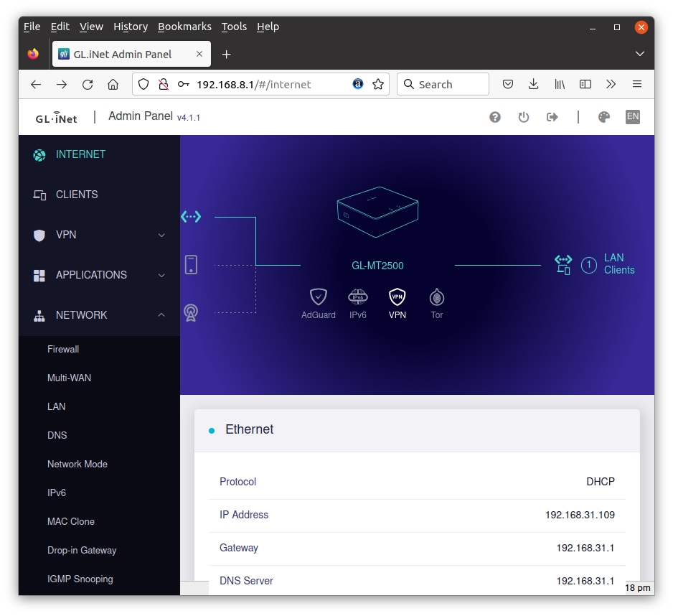Toggle the browser sidebar view icon
Image resolution: width=673 pixels, height=616 pixels.
585,84
